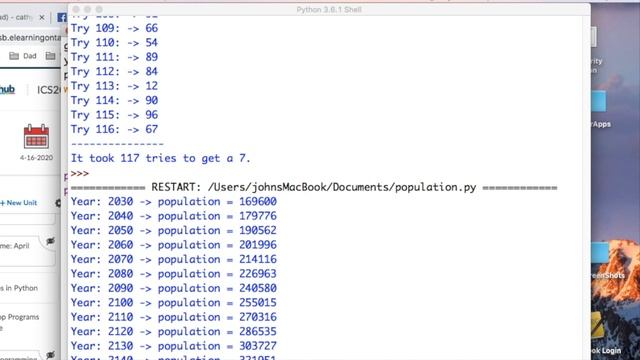Click the Year 2040 population 179776 line
The image size is (640, 360).
pos(173,216)
